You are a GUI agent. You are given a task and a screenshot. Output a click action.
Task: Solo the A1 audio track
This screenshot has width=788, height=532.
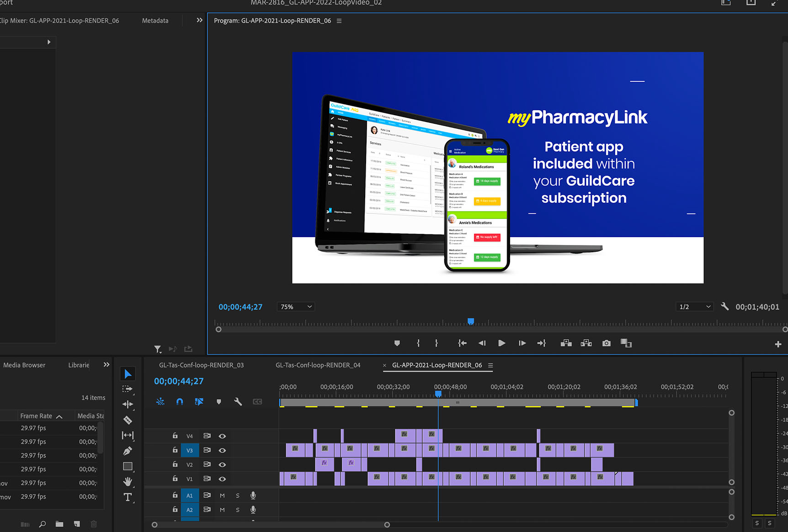[x=238, y=495]
